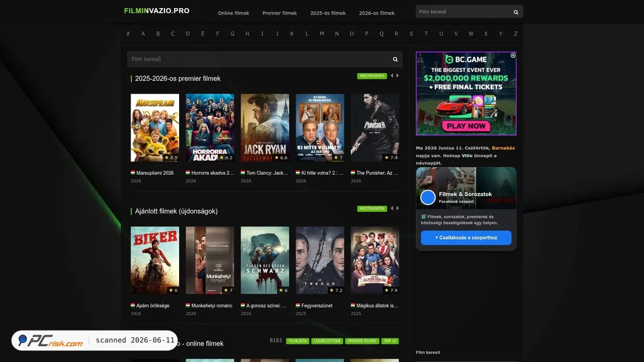
Task: Open the Ki hitte volna? 2 poster
Action: pyautogui.click(x=320, y=127)
